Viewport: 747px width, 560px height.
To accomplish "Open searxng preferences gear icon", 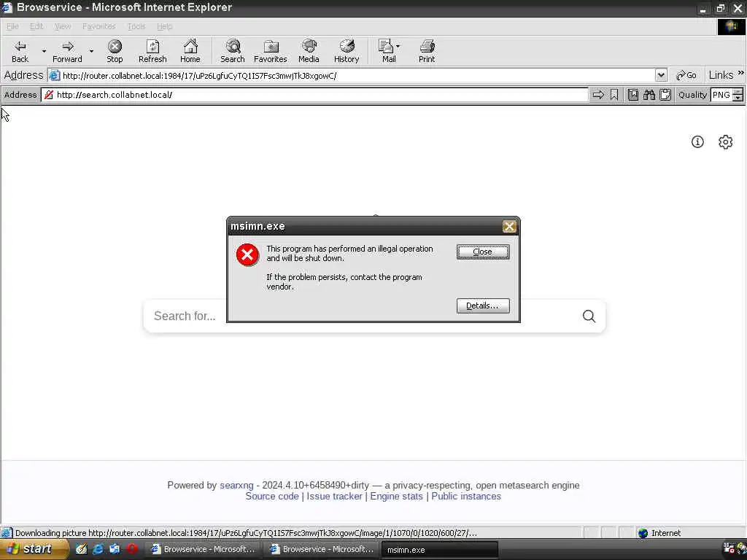I will click(725, 142).
